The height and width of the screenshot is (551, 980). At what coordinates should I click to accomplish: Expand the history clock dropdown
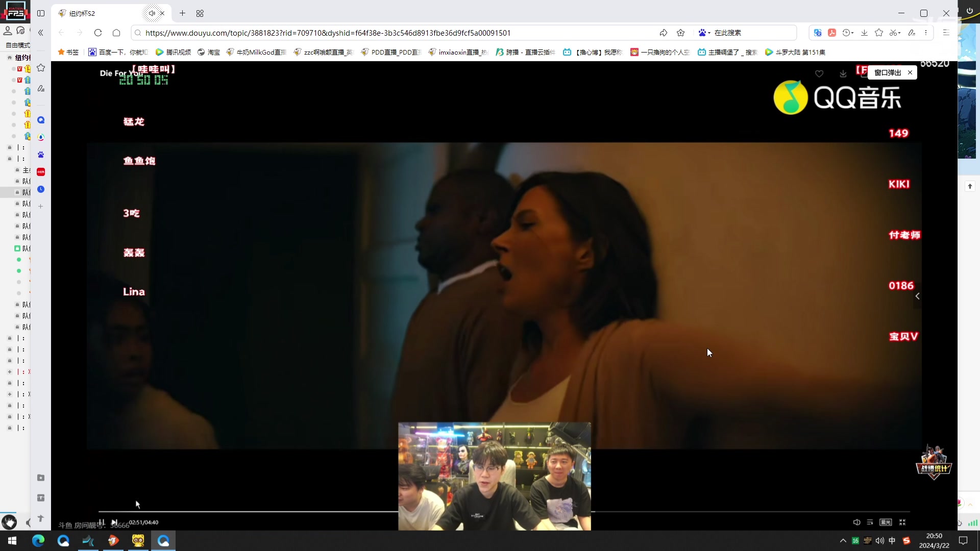point(848,33)
